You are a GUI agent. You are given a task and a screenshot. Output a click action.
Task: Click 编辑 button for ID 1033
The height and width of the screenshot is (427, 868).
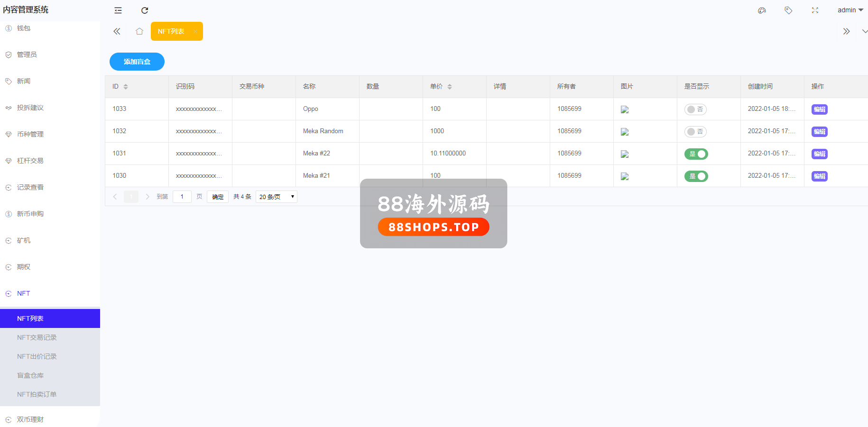819,109
